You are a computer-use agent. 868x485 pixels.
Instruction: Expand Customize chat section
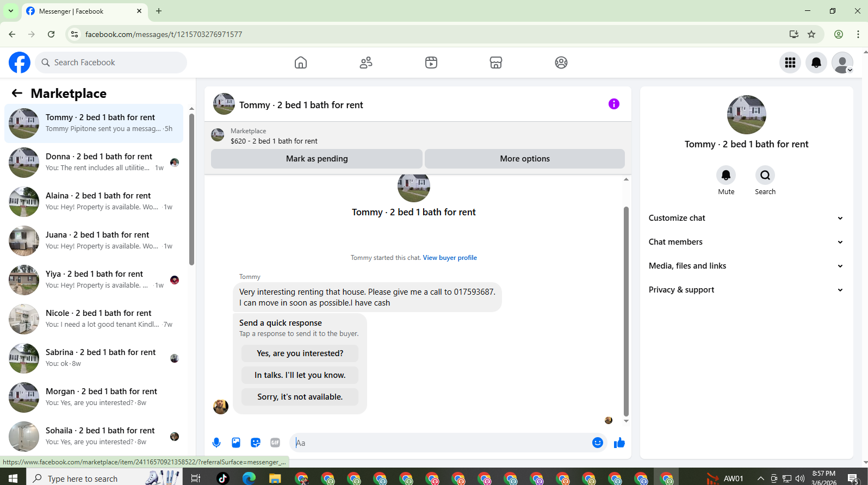[x=746, y=218]
